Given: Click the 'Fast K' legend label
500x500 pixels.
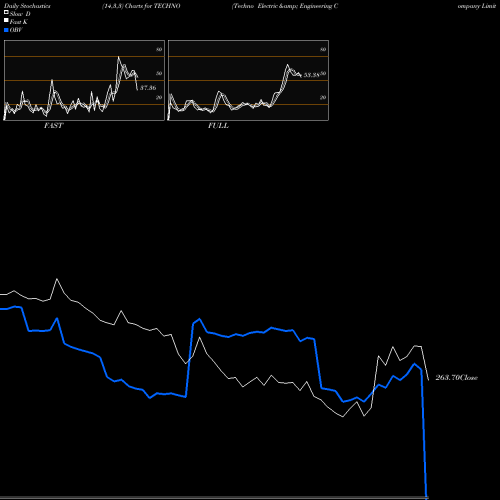Looking at the screenshot, I should click(19, 22).
